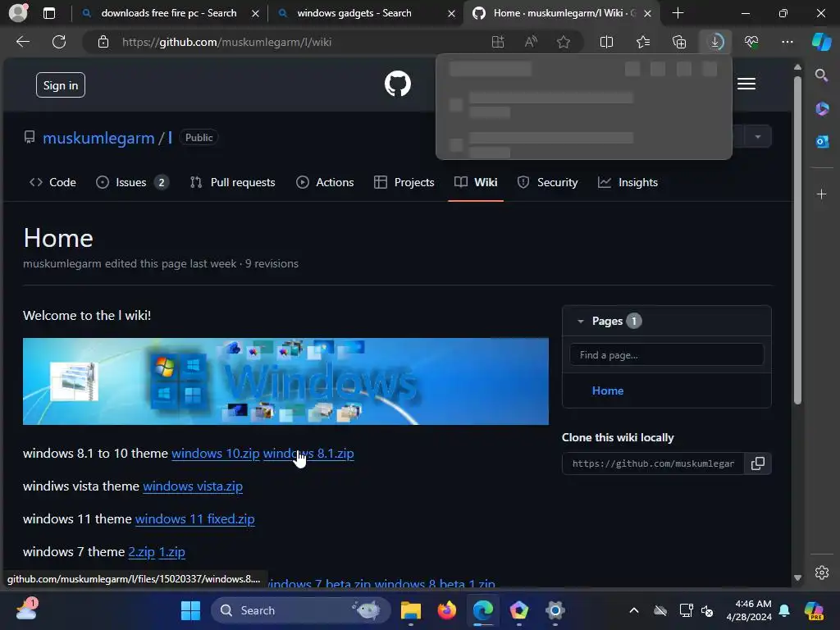Viewport: 840px width, 630px height.
Task: Open the Issues tab
Action: pyautogui.click(x=132, y=182)
